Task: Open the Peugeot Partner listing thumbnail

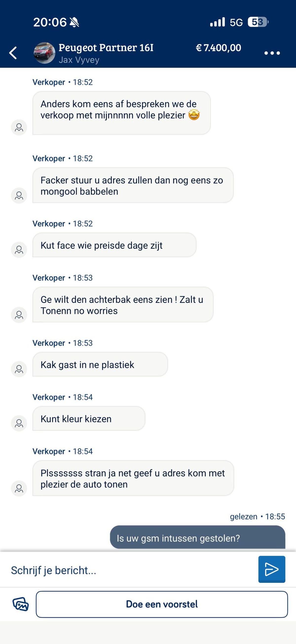Action: [x=44, y=53]
